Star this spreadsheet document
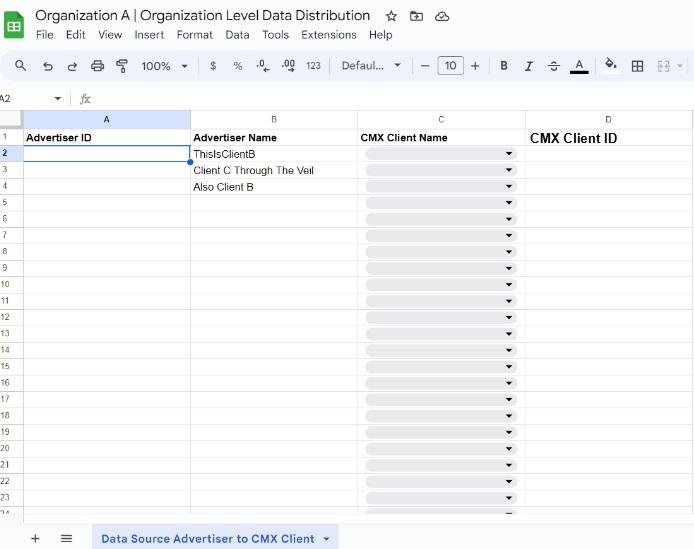This screenshot has width=694, height=549. (x=391, y=17)
